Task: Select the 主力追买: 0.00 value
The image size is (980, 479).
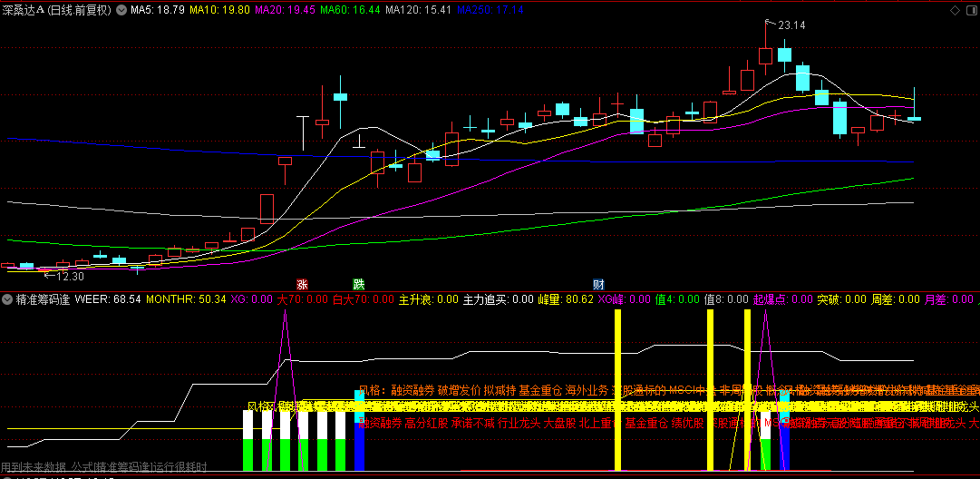Action: coord(498,298)
